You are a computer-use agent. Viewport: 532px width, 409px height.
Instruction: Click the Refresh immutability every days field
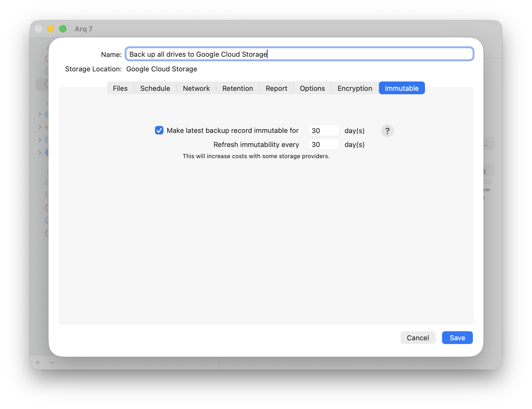tap(323, 144)
